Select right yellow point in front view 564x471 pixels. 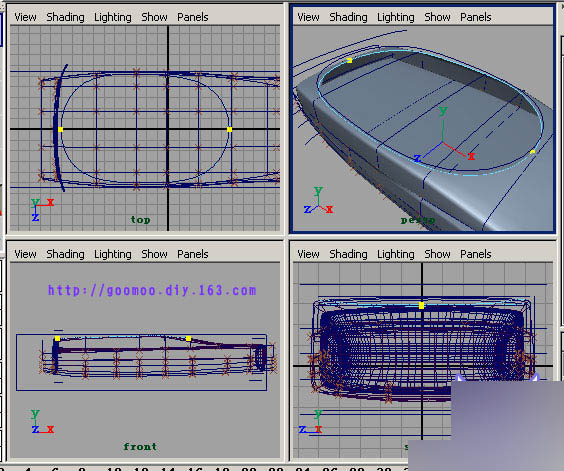click(x=188, y=339)
